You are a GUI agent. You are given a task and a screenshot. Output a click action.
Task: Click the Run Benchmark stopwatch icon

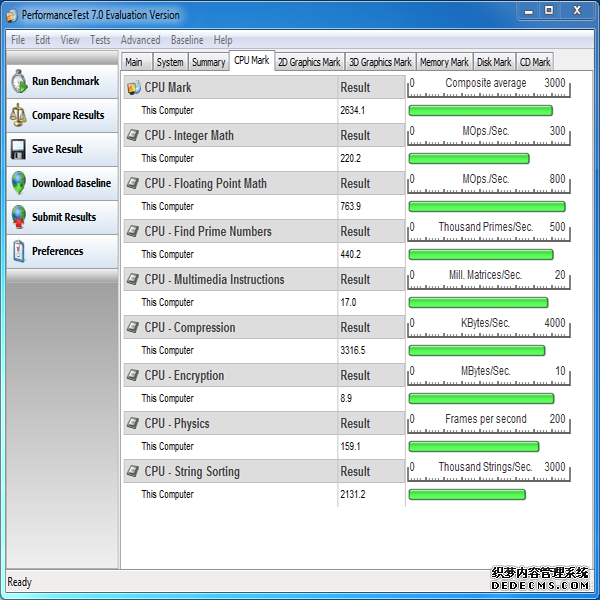tap(19, 81)
